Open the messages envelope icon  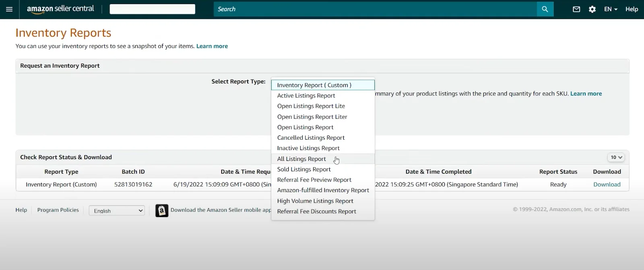[576, 9]
